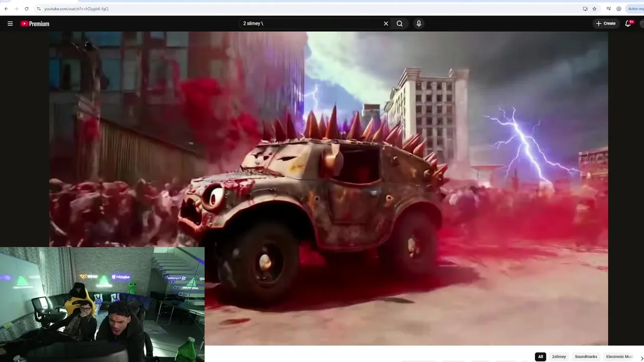Select the All filter chip
Viewport: 644px width, 362px height.
[540, 356]
